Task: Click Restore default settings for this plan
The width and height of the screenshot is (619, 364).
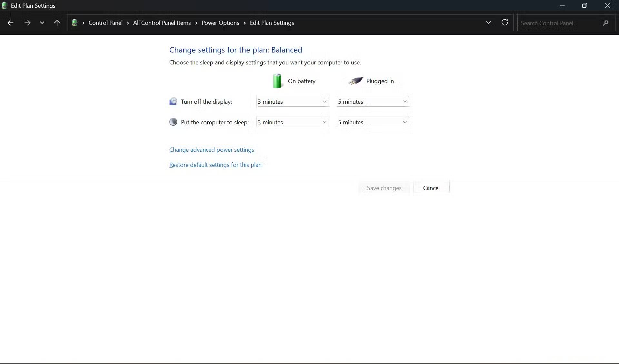Action: point(215,165)
